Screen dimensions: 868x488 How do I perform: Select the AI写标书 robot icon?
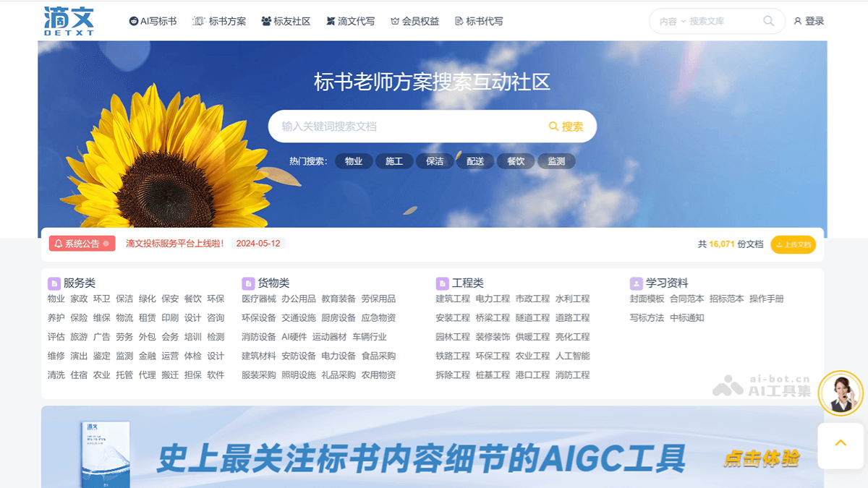[134, 21]
